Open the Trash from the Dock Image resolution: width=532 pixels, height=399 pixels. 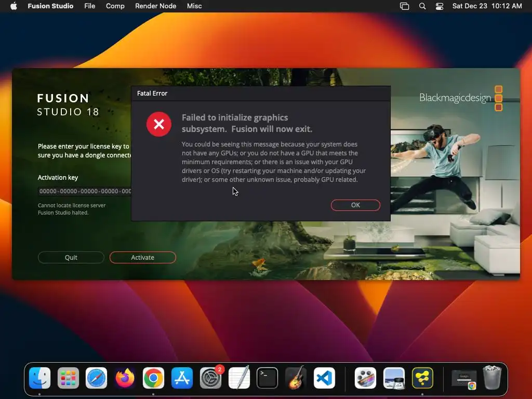point(492,377)
